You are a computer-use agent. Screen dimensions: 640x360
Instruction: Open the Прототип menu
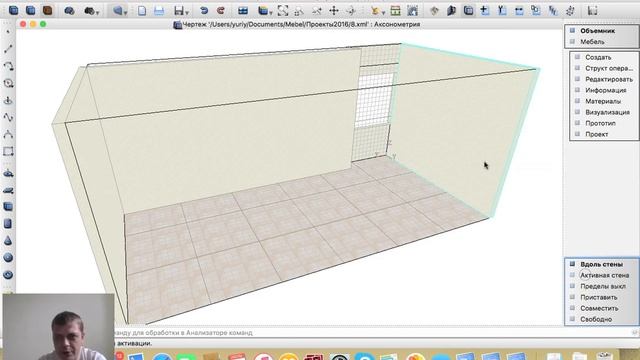point(600,123)
